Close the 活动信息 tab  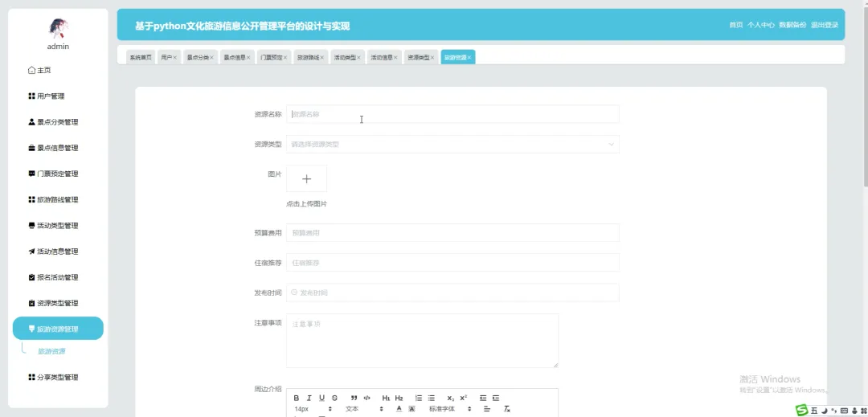(x=395, y=58)
